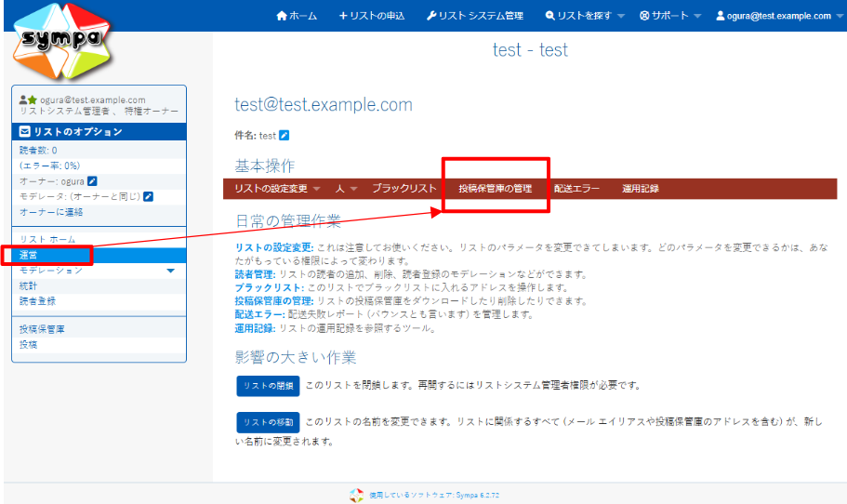Select 運用記録 in the red menu bar
This screenshot has height=504, width=847.
coord(640,189)
